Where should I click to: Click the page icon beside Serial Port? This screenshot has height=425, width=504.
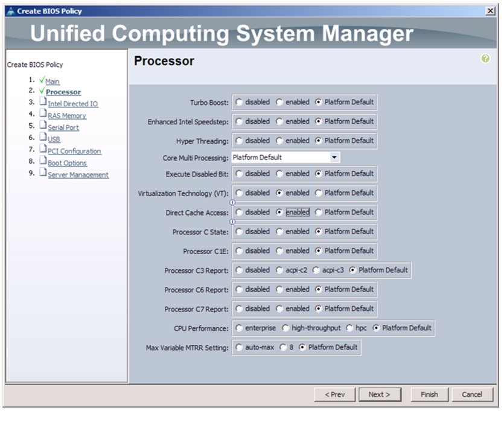[43, 125]
